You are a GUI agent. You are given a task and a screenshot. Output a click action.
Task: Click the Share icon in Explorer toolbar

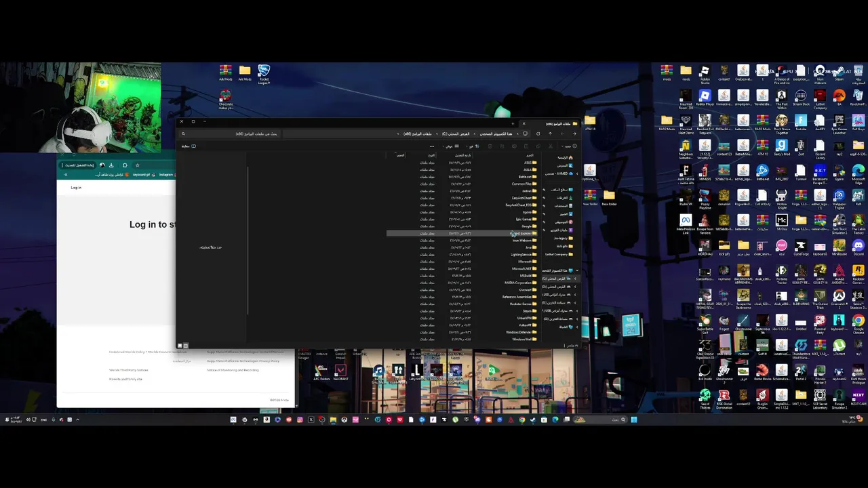tap(502, 146)
